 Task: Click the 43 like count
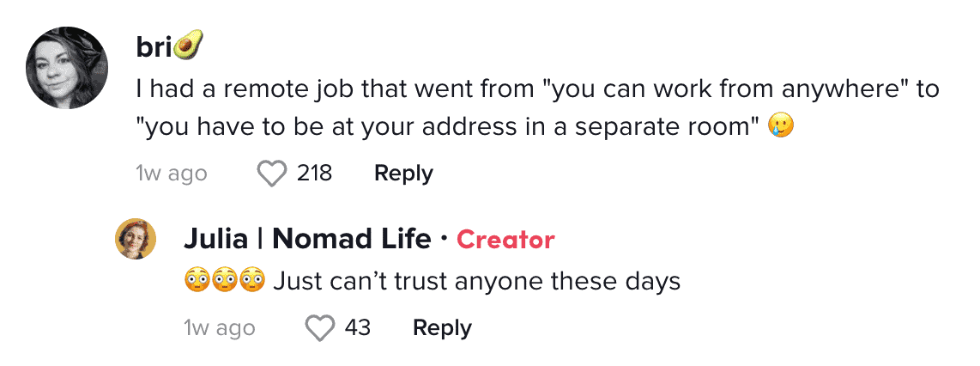click(x=358, y=327)
